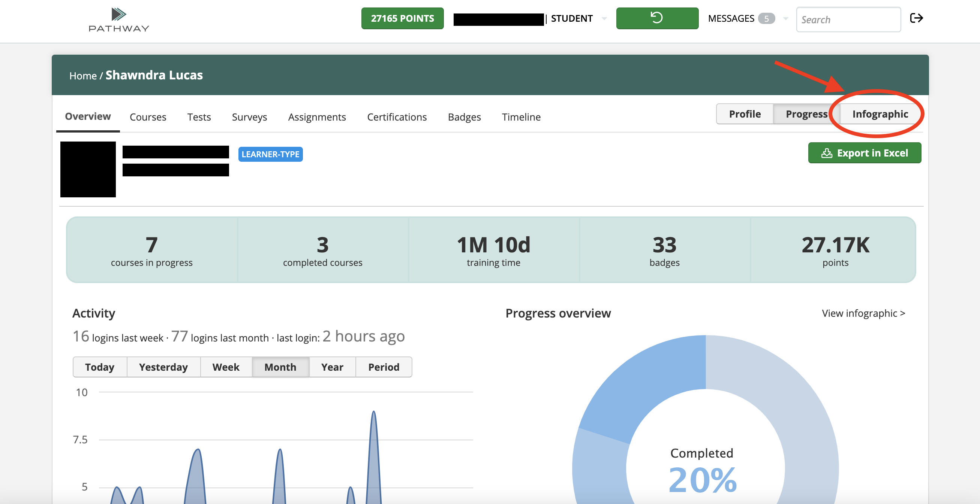980x504 pixels.
Task: Open the View infographic link
Action: click(863, 313)
